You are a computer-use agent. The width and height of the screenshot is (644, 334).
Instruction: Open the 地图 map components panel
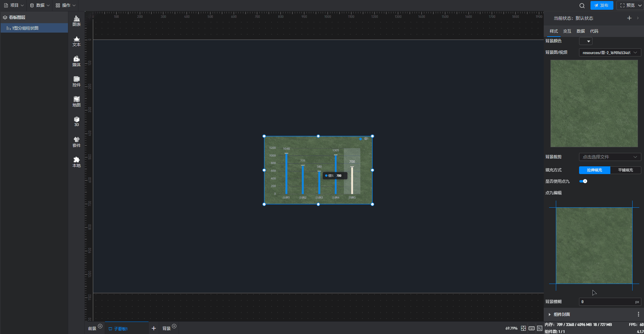pyautogui.click(x=76, y=101)
